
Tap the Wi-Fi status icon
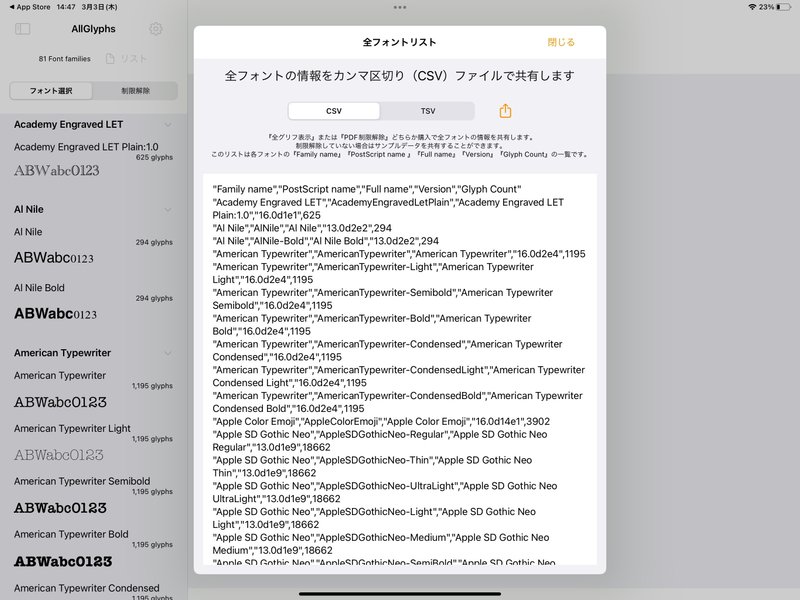click(x=752, y=7)
